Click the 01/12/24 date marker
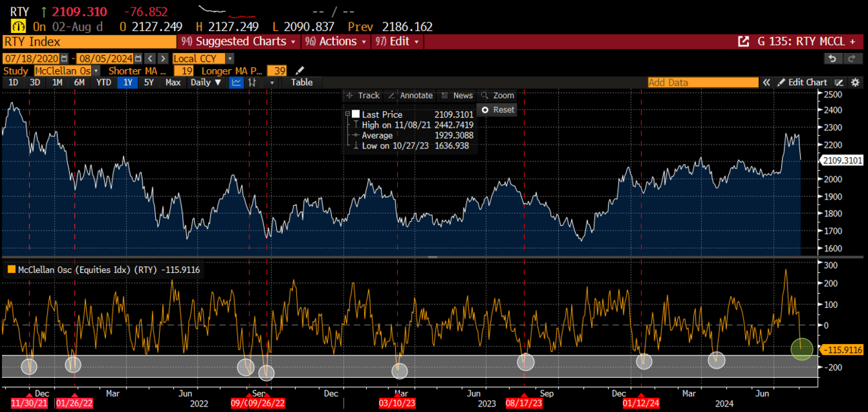 coord(641,403)
